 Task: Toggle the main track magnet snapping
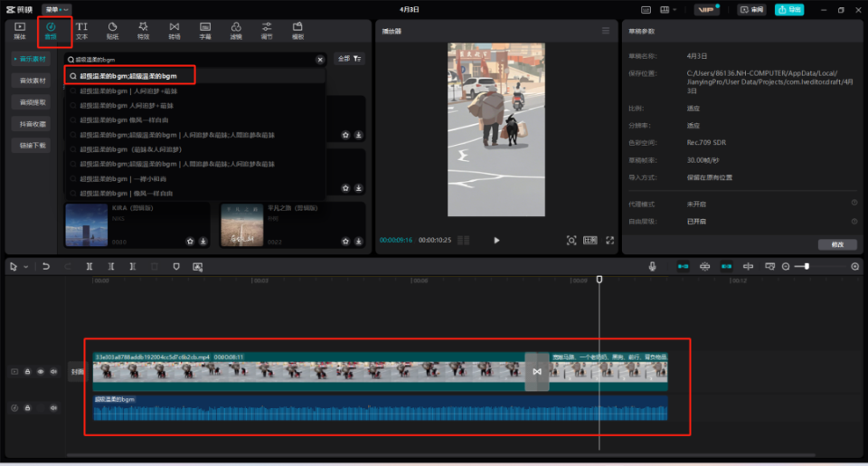click(x=683, y=267)
